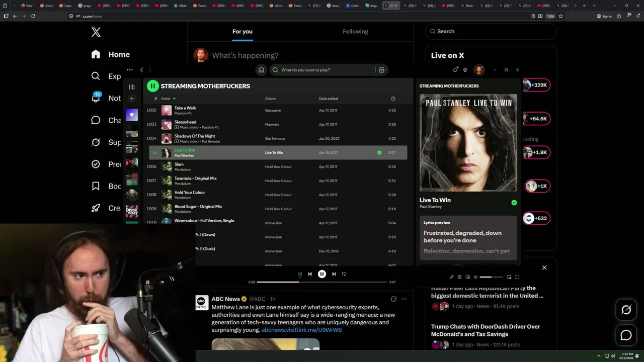The width and height of the screenshot is (644, 362).
Task: Open Spotify miniplayer icon
Action: click(509, 277)
